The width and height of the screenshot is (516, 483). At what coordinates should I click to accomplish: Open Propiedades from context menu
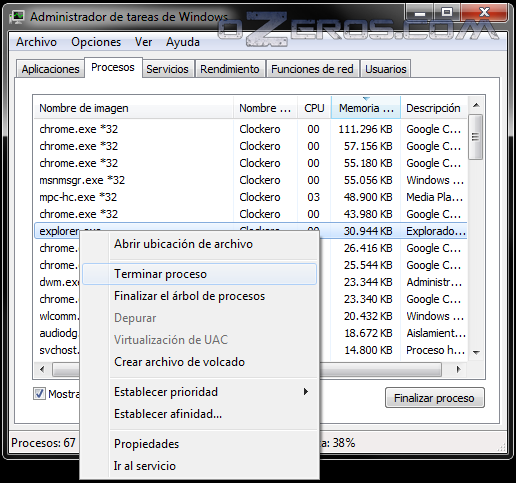[x=199, y=444]
